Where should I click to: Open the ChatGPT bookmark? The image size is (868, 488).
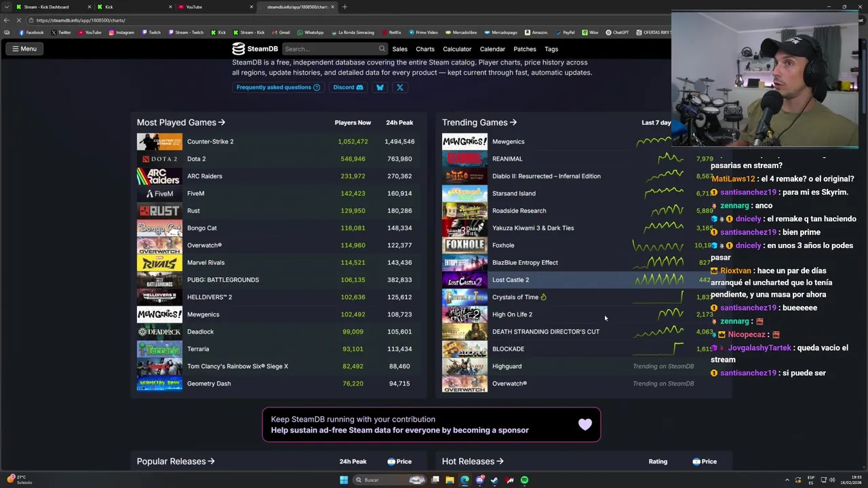point(617,33)
